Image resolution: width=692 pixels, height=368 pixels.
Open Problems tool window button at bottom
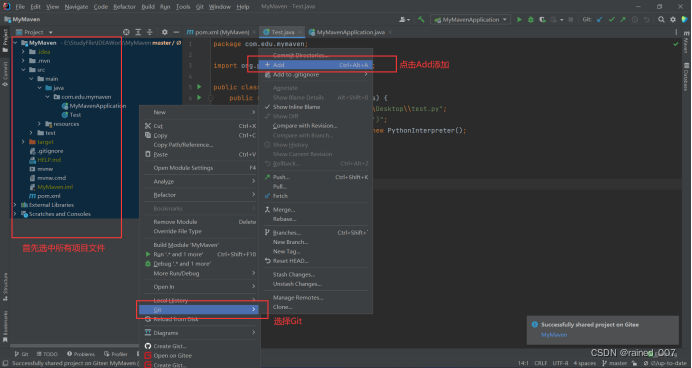(81, 354)
